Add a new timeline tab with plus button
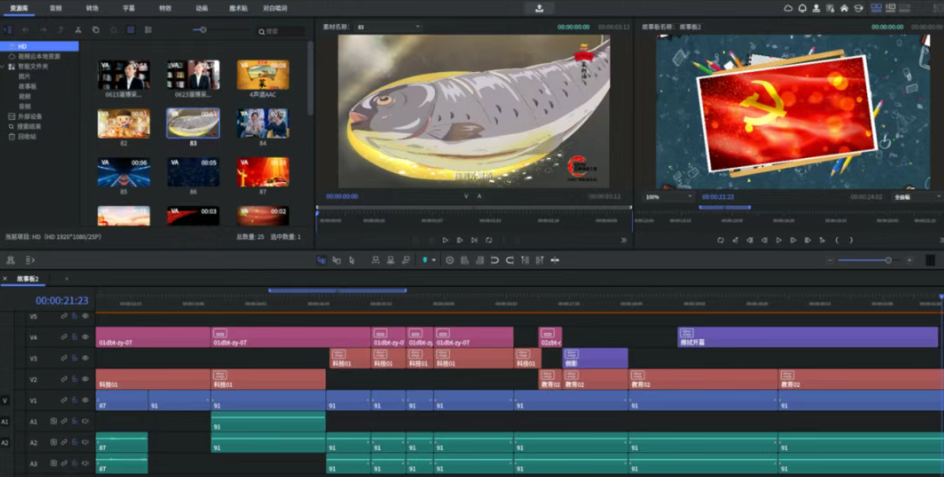Image resolution: width=944 pixels, height=477 pixels. [x=66, y=279]
